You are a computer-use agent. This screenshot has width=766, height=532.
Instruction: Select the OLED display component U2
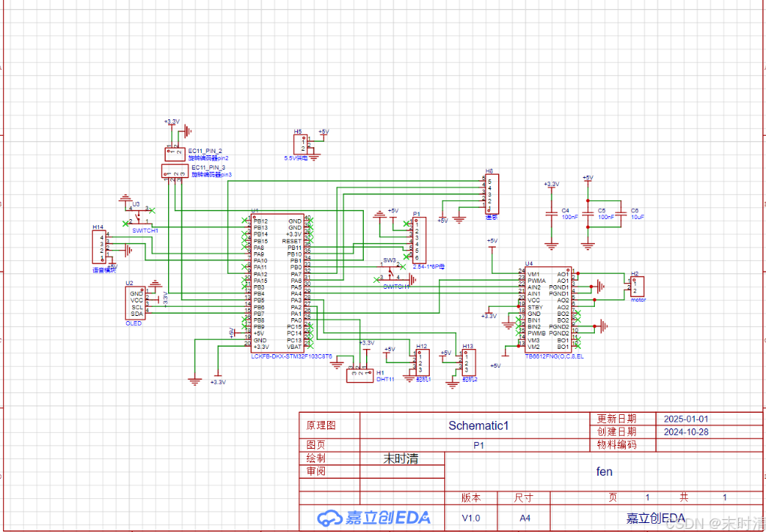pyautogui.click(x=136, y=303)
